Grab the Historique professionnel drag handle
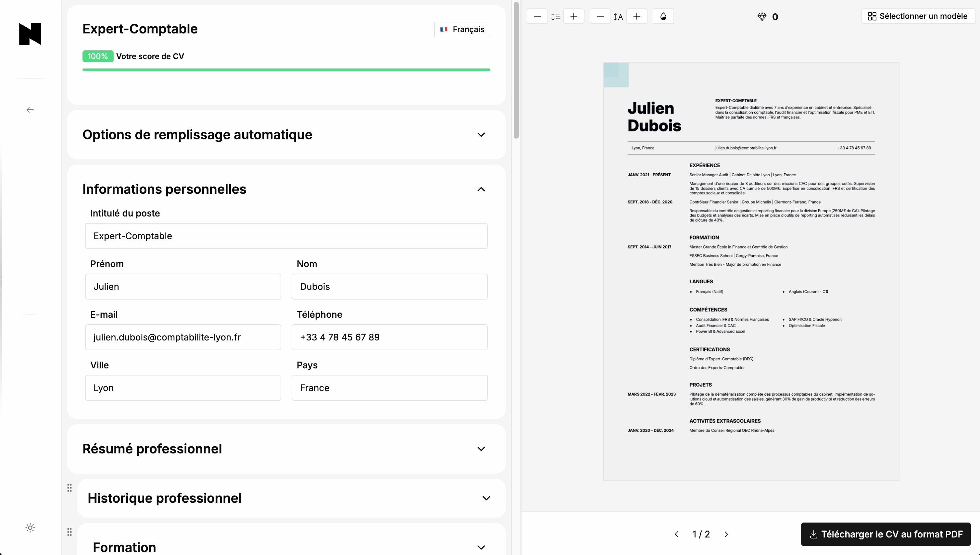Viewport: 980px width, 555px height. pyautogui.click(x=69, y=487)
